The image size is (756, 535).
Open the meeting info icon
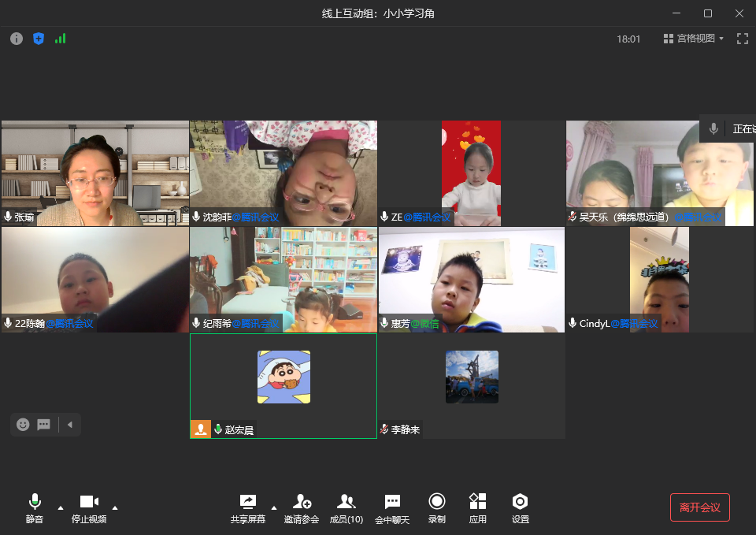coord(17,39)
